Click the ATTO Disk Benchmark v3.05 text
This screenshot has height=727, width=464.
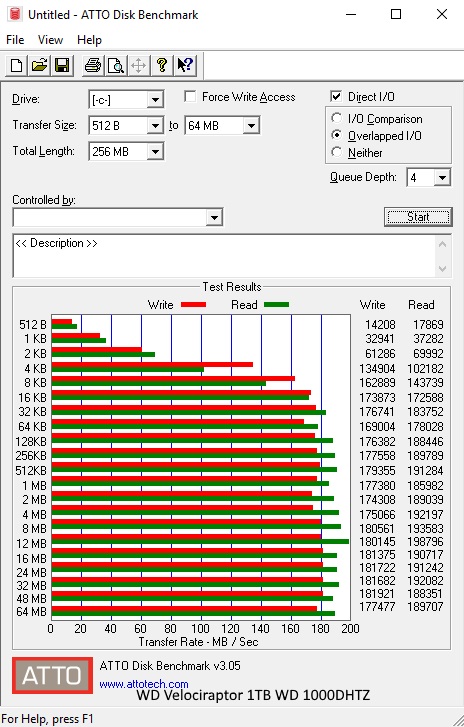click(170, 666)
